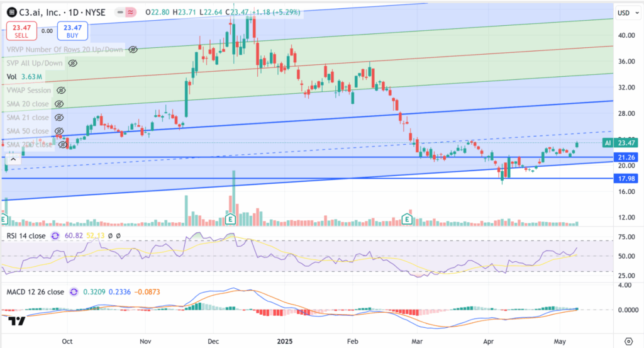Viewport: 644px width, 348px height.
Task: Toggle visibility of SMA 20 close
Action: (x=58, y=104)
